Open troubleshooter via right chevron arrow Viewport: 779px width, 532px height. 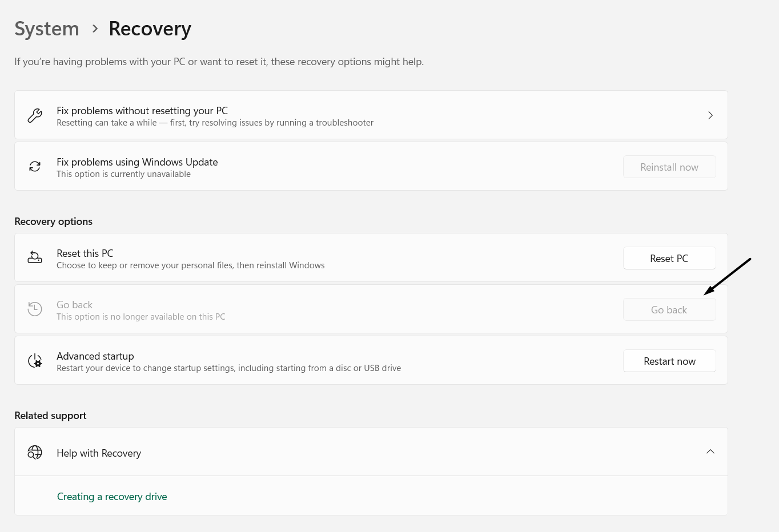[710, 115]
